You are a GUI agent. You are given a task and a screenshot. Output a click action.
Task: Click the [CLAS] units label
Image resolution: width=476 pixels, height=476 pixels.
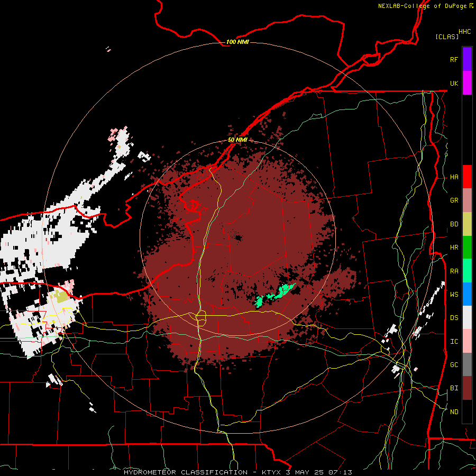(447, 36)
